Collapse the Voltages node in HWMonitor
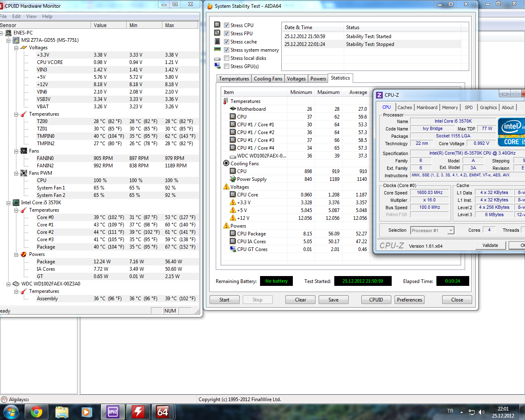 tap(16, 48)
